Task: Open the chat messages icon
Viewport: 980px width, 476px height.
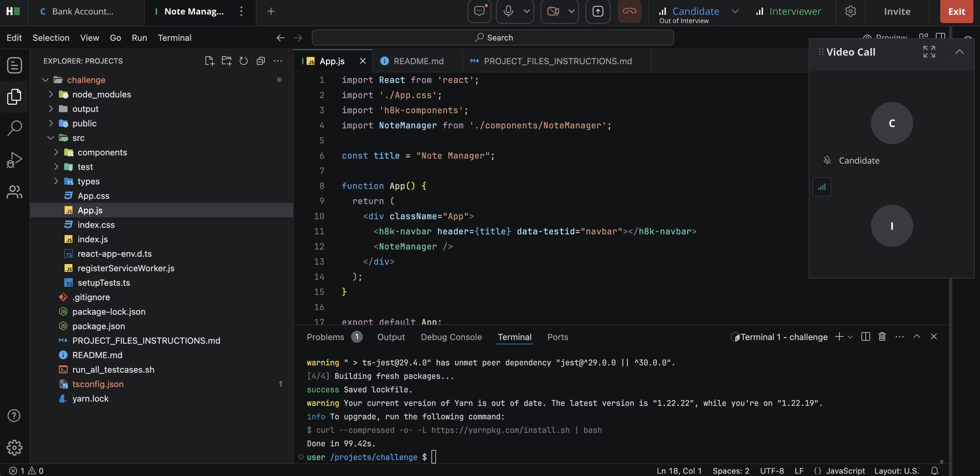Action: click(479, 12)
